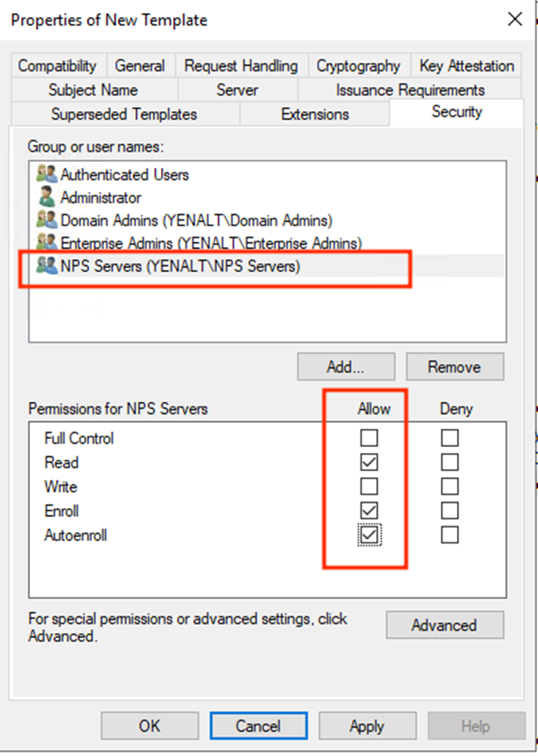
Task: Select the NPS Servers group icon
Action: point(46,265)
